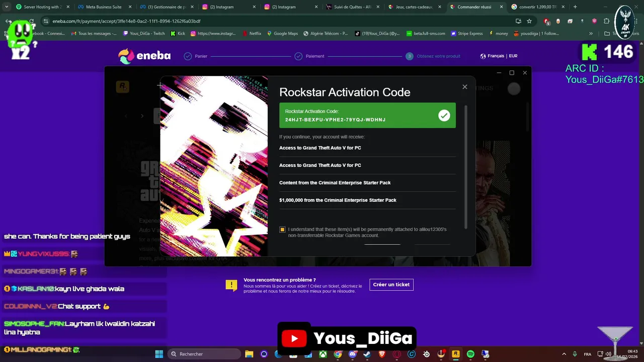Click the green Rockstar Activation Code field

367,115
